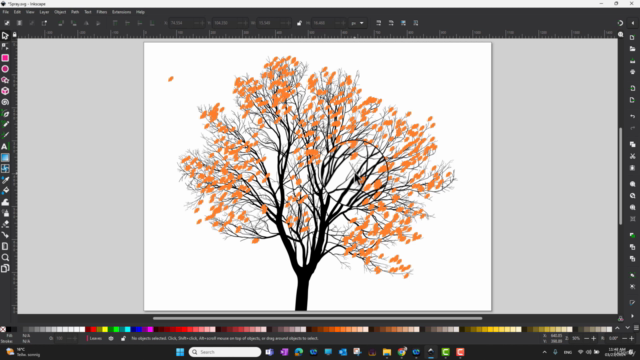Open the color palette menu
Screen dimensions: 640x360
[636, 328]
